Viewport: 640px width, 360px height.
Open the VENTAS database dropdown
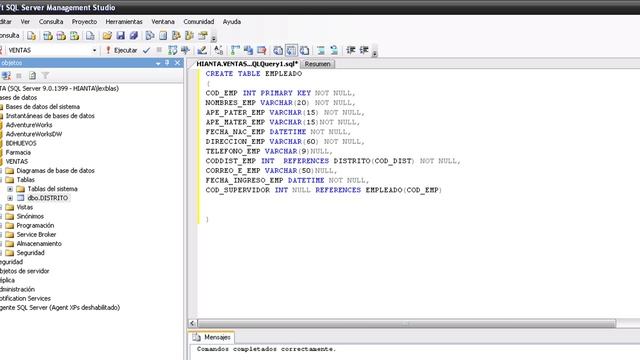point(94,50)
